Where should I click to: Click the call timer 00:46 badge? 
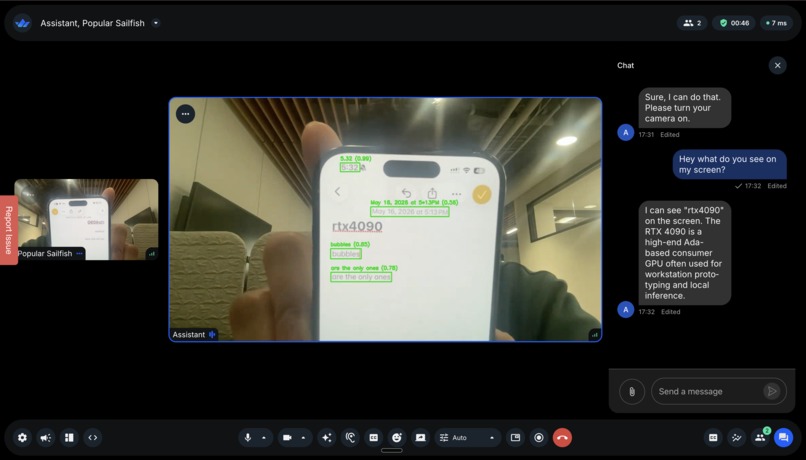(x=734, y=23)
